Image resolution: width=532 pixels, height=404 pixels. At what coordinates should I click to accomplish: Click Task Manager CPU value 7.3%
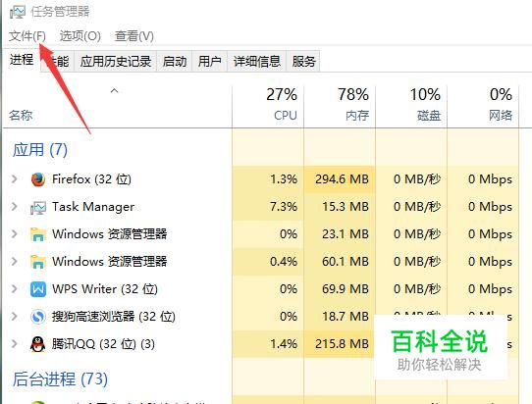(284, 206)
